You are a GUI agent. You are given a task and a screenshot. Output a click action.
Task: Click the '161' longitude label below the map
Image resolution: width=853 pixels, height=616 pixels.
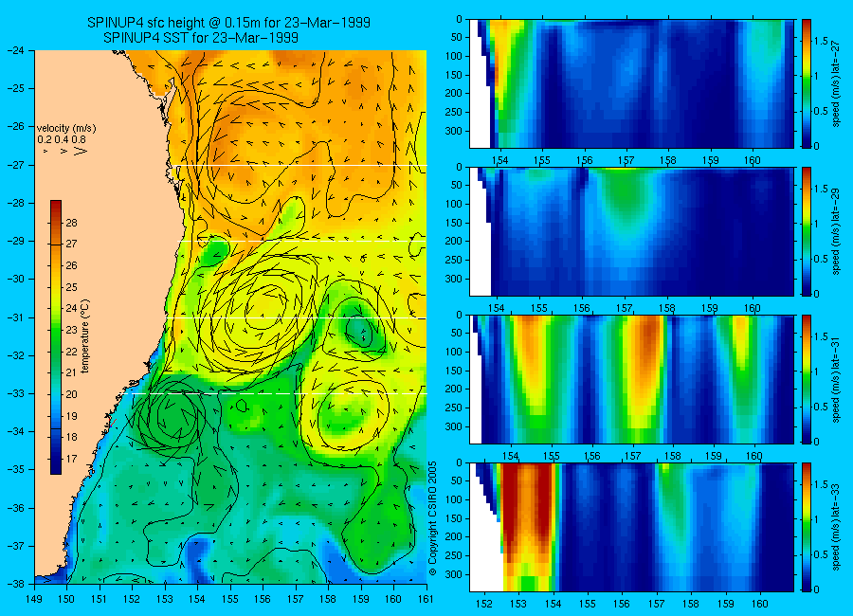[x=426, y=599]
